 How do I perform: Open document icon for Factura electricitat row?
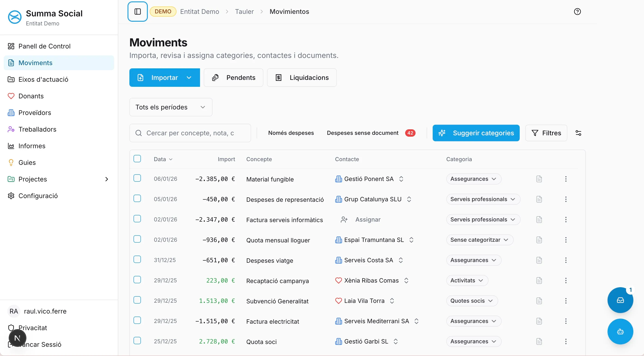(539, 321)
